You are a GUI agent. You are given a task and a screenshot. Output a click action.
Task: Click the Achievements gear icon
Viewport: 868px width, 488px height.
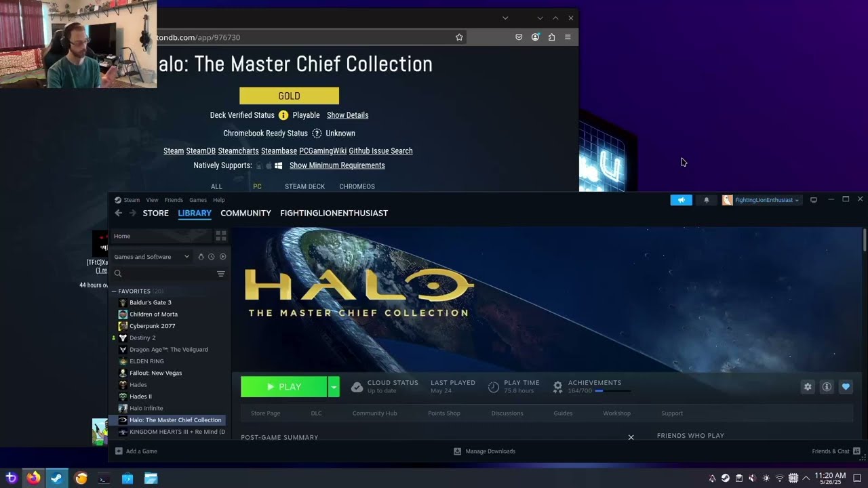tap(557, 387)
